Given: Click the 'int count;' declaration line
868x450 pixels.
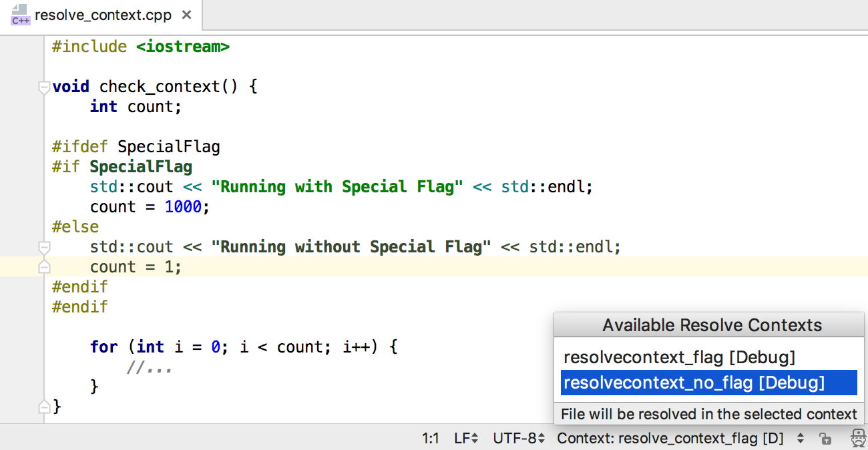Looking at the screenshot, I should [136, 107].
